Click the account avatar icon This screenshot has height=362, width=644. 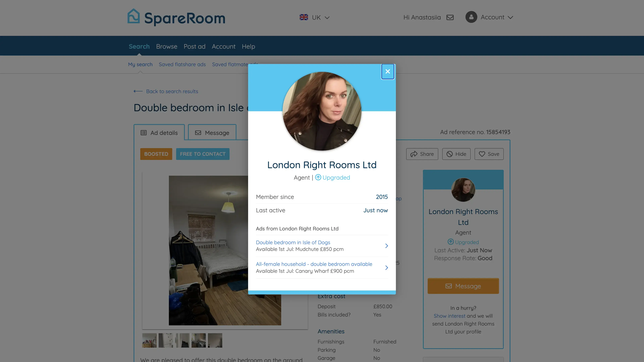(471, 17)
